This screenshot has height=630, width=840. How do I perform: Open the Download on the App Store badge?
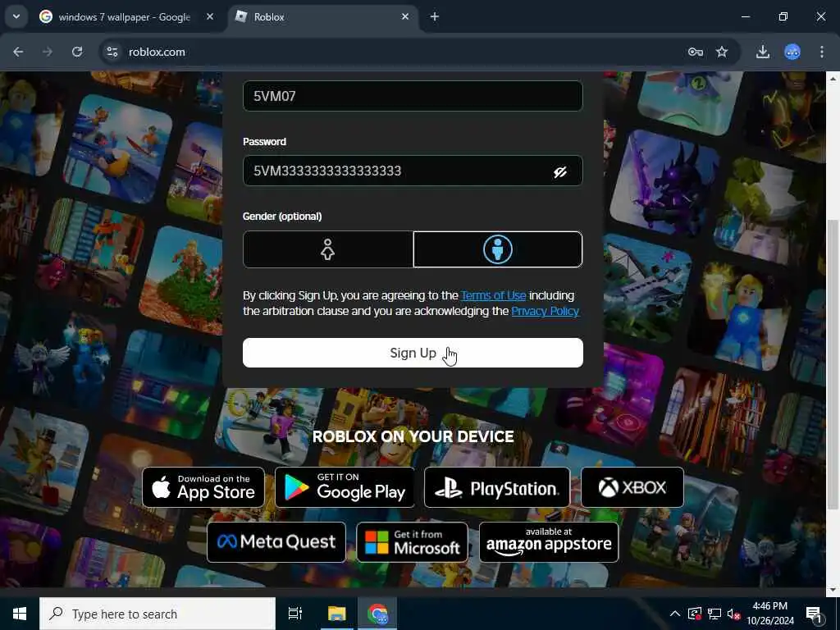[203, 487]
